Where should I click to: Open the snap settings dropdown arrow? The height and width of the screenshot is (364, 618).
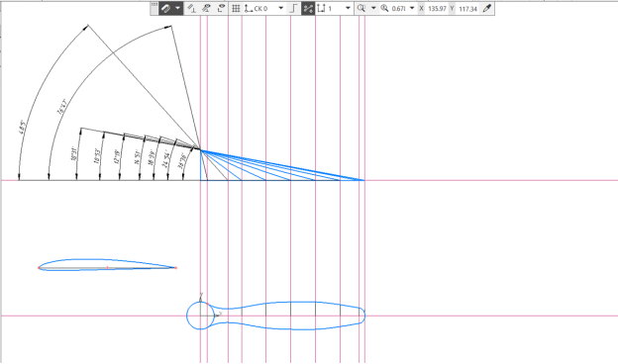[178, 8]
